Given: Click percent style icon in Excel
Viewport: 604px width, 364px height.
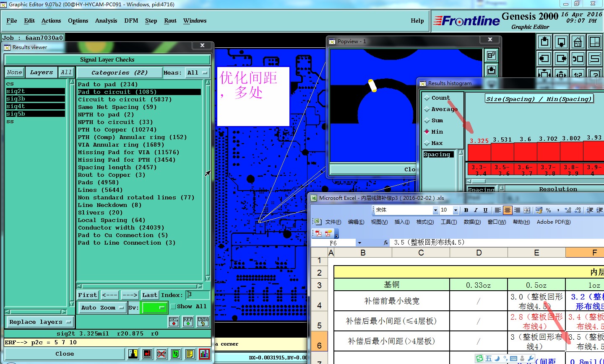Looking at the screenshot, I should 549,210.
